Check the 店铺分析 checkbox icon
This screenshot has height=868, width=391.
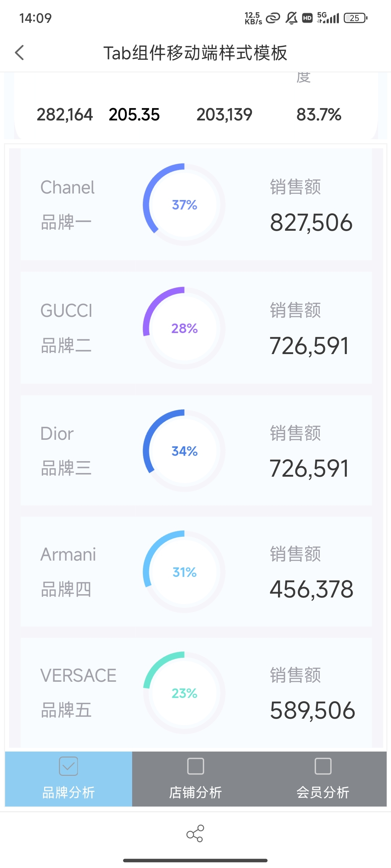[x=195, y=766]
